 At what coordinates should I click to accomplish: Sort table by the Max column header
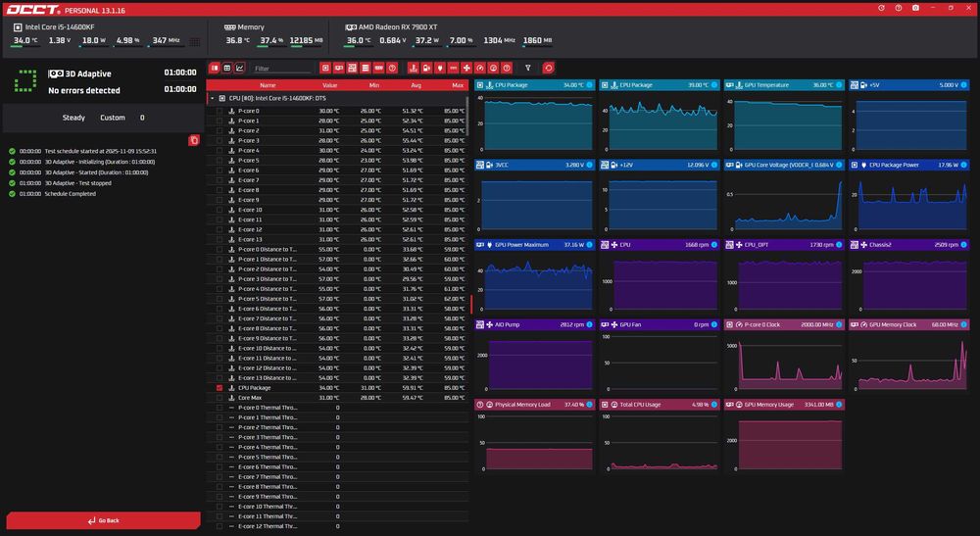coord(458,85)
